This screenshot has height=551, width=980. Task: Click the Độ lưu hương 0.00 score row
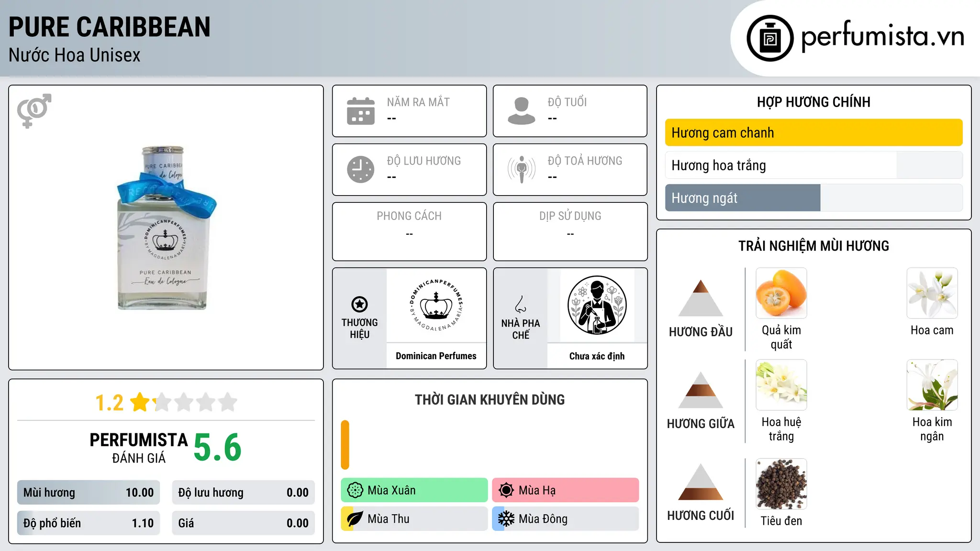click(x=244, y=493)
